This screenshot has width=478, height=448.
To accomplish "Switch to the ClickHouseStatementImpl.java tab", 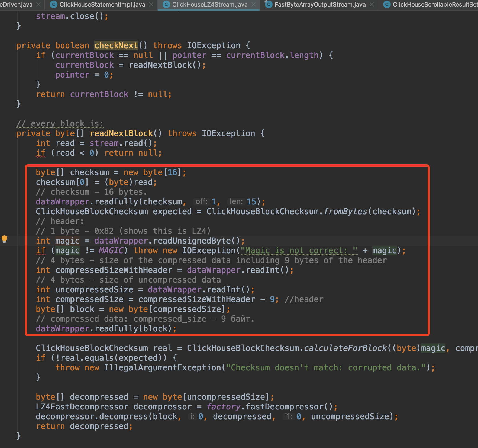I will tap(103, 4).
